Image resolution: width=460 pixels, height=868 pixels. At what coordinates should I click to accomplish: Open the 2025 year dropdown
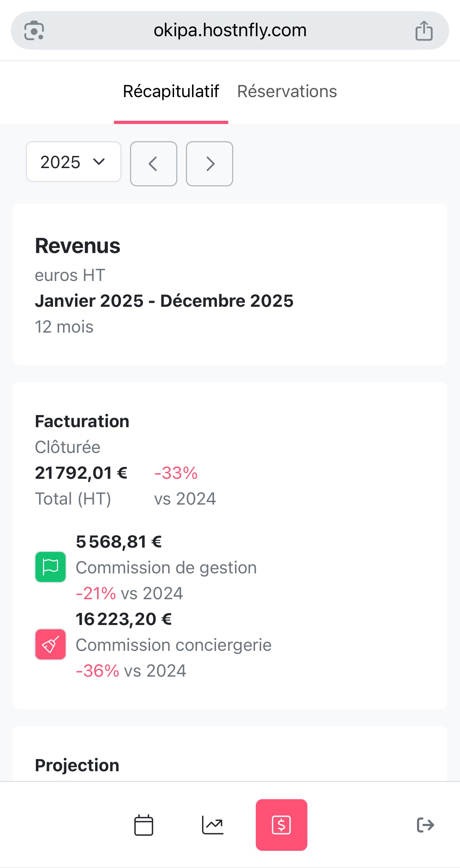point(73,162)
